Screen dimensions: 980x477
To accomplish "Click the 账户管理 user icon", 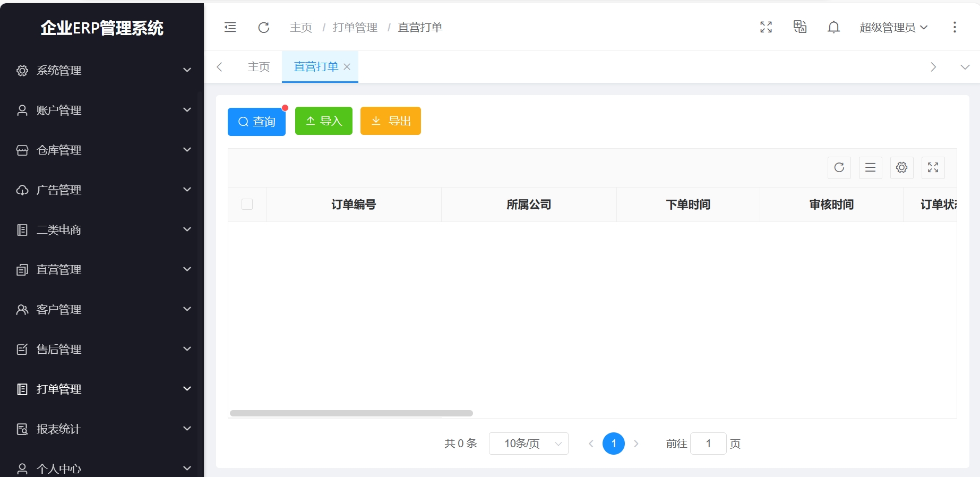I will pos(22,110).
